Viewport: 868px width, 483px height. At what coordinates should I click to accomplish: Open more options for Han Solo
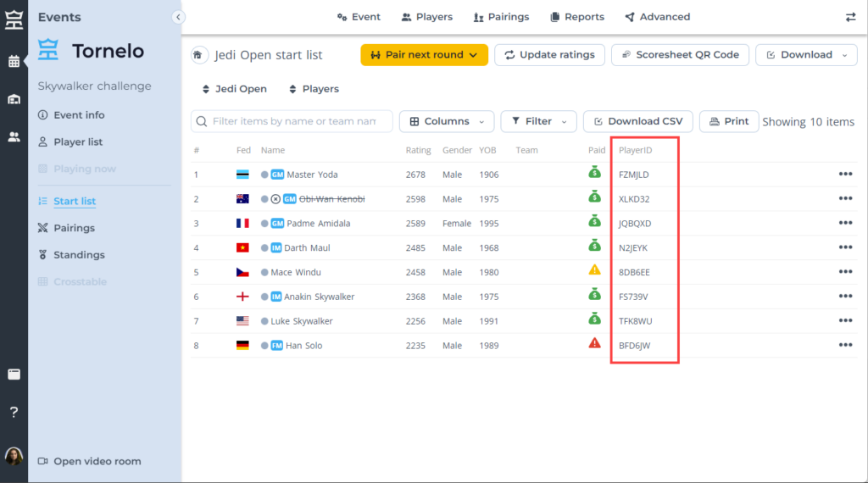coord(845,345)
